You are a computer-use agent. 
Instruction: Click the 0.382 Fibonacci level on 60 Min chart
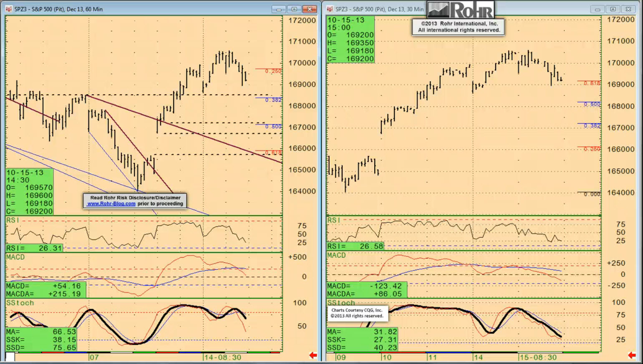point(273,100)
